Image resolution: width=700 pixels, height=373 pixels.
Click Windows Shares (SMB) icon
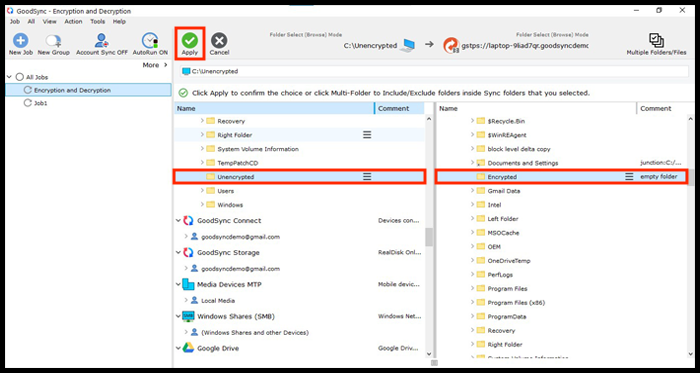pyautogui.click(x=188, y=316)
